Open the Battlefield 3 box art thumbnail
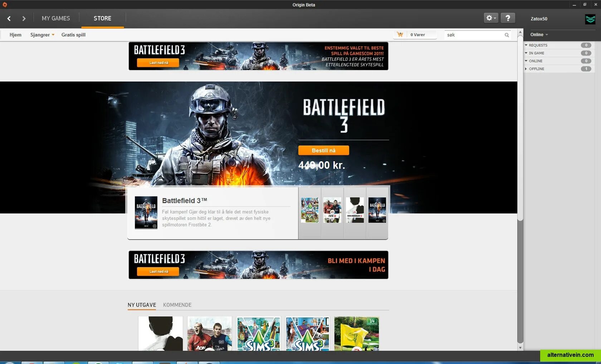601x364 pixels. (x=146, y=212)
